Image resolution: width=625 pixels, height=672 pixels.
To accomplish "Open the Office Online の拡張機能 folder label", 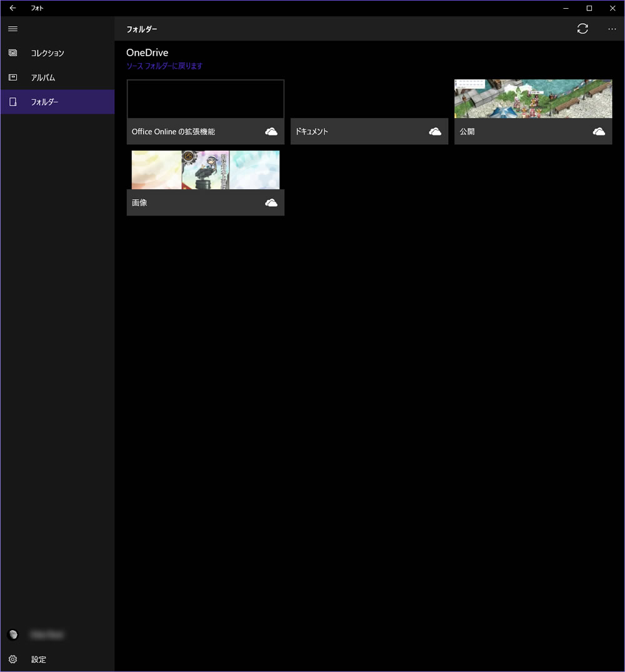I will [173, 132].
